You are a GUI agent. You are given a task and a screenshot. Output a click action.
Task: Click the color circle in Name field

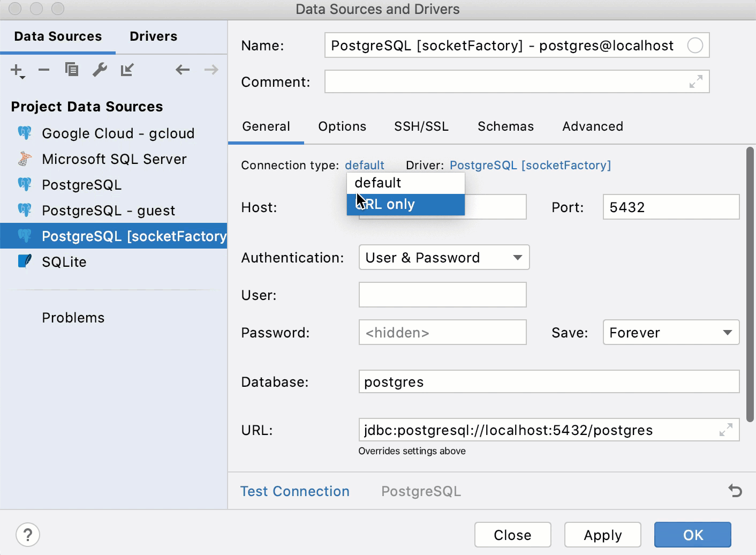click(x=695, y=46)
